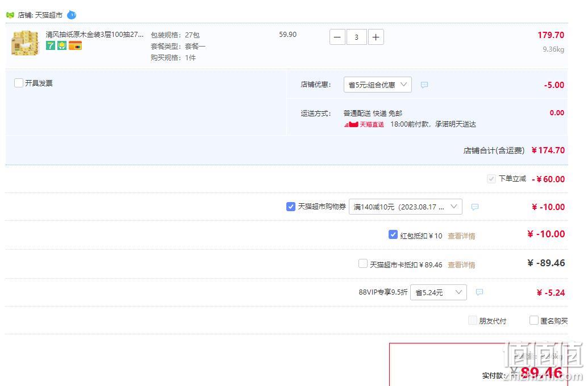Click the store discount amount -5.00
Image resolution: width=588 pixels, height=386 pixels.
tap(554, 85)
